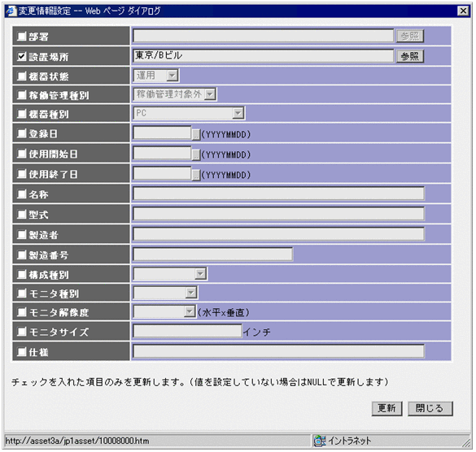Screen dimensions: 476x452
Task: Open calendar picker for 使用終了日
Action: click(196, 175)
